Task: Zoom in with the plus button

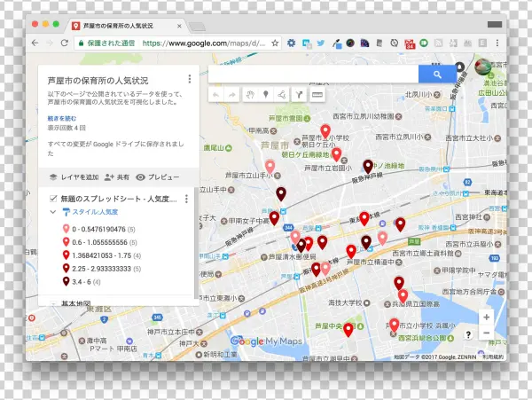Action: (x=486, y=318)
